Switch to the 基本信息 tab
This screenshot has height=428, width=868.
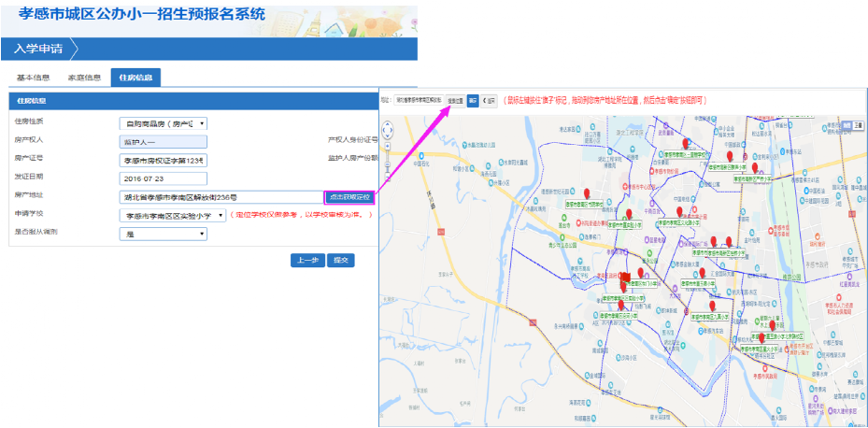coord(35,78)
